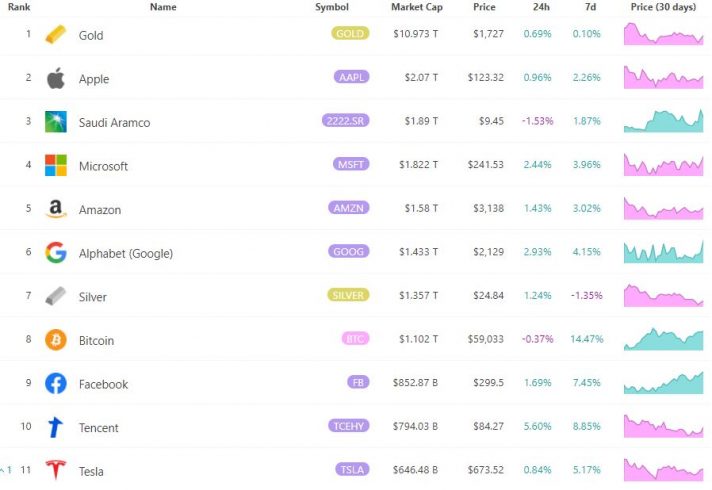The height and width of the screenshot is (490, 712).
Task: Sort by the 24h column header
Action: point(541,7)
